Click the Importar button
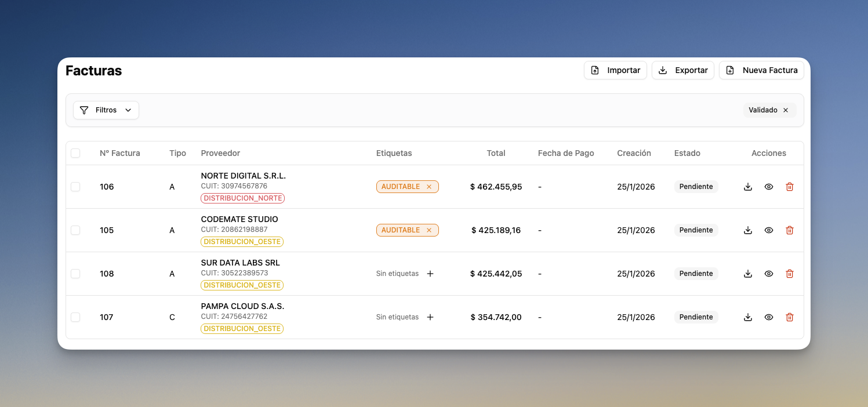This screenshot has height=407, width=868. pyautogui.click(x=615, y=70)
